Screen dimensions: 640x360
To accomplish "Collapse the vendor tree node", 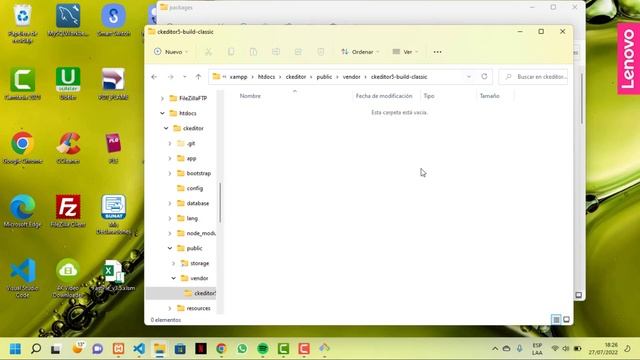I will [x=173, y=278].
